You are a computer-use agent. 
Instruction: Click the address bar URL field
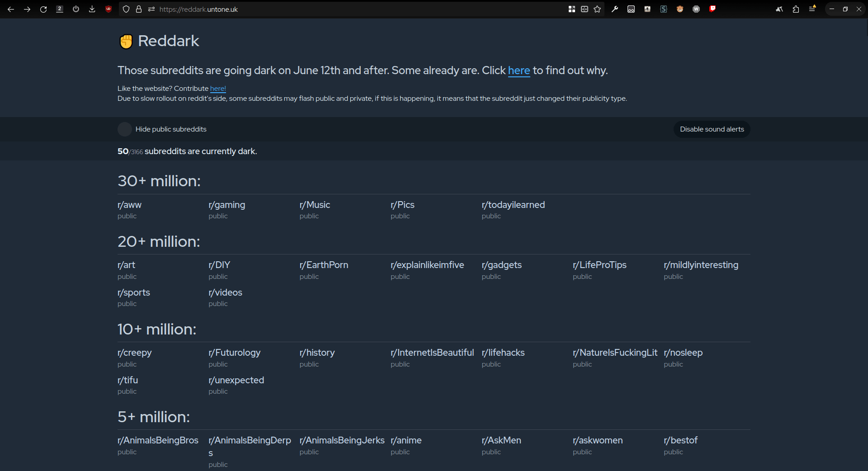(362, 9)
